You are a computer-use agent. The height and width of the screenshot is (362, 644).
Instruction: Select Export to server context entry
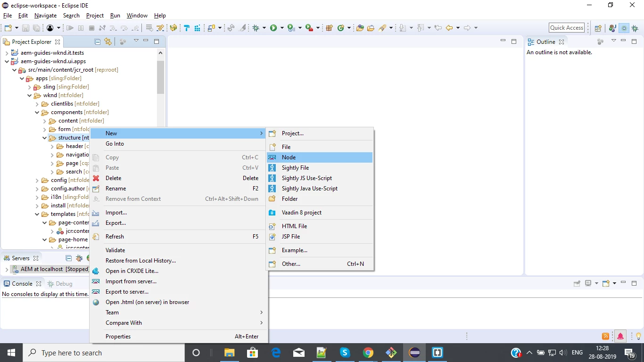(x=179, y=292)
